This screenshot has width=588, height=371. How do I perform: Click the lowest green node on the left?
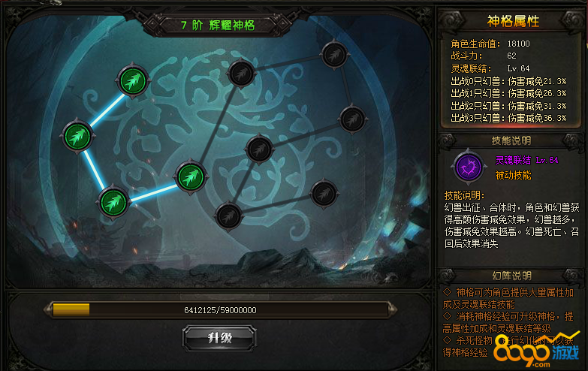click(113, 203)
